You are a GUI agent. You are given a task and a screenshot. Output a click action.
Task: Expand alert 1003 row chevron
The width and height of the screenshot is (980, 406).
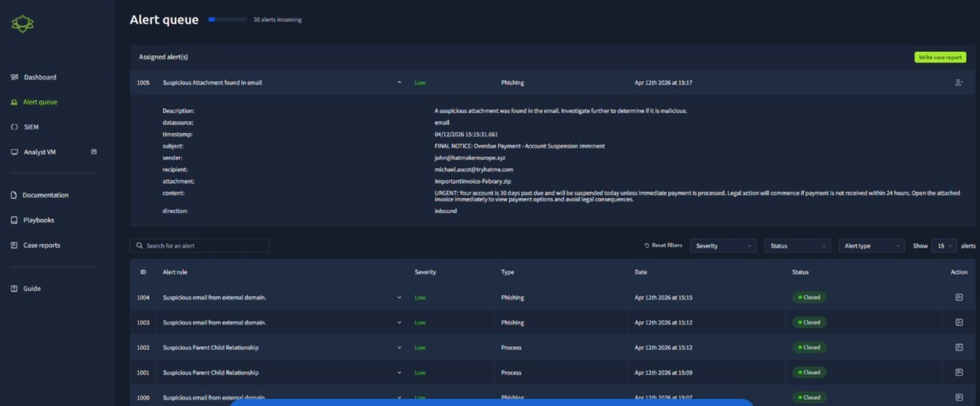click(399, 322)
